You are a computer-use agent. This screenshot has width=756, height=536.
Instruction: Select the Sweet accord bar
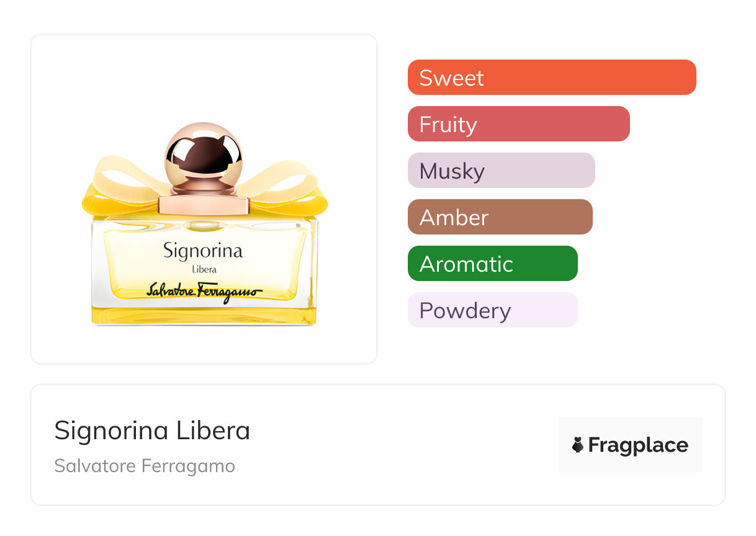pyautogui.click(x=551, y=78)
